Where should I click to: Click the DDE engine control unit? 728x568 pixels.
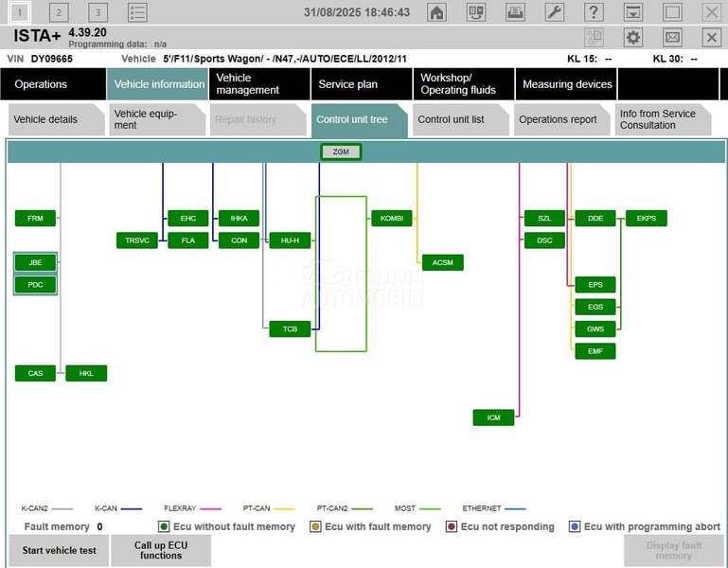point(595,219)
